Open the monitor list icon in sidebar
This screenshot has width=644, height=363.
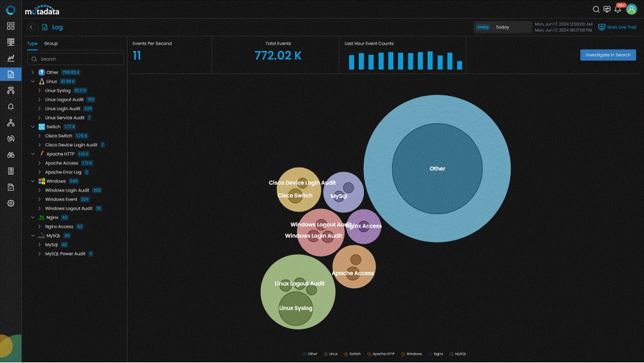tap(11, 42)
